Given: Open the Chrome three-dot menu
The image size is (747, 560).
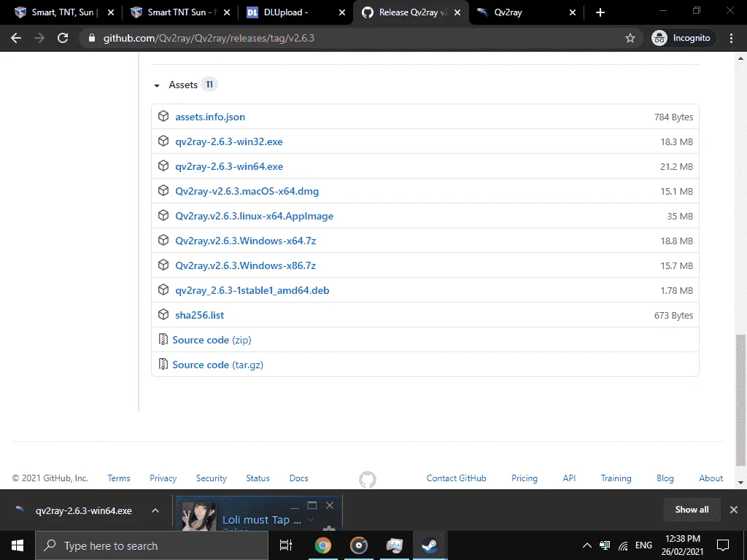Looking at the screenshot, I should tap(731, 38).
